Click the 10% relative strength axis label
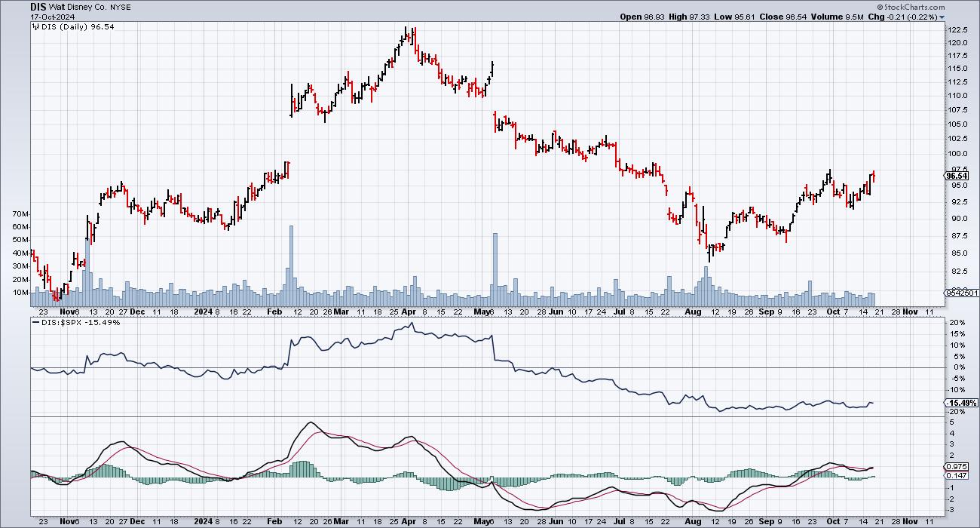The width and height of the screenshot is (980, 528). (957, 345)
